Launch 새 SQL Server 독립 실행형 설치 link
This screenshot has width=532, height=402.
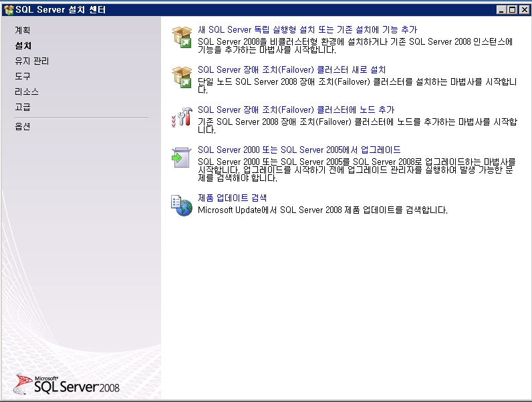coord(307,29)
